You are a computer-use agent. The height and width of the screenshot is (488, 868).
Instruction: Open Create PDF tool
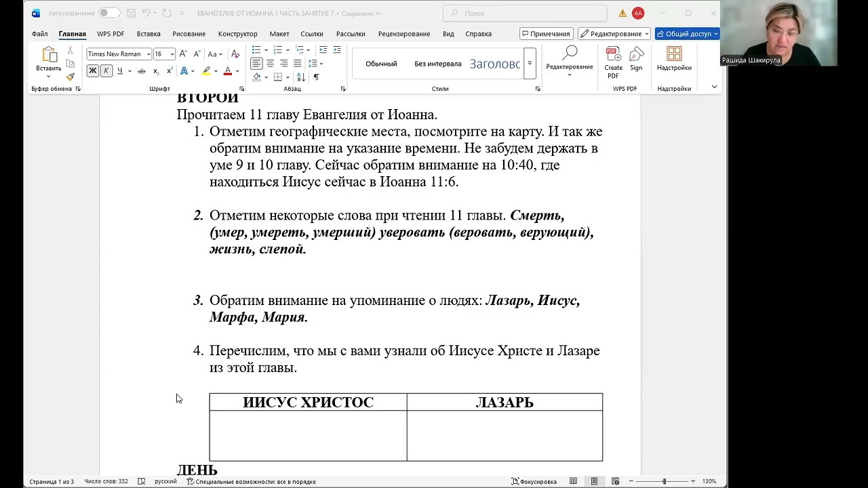613,62
